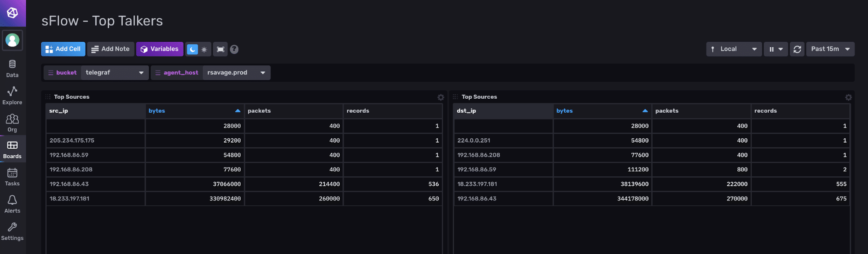The image size is (868, 254).
Task: Select destination IP 224.0.0.251
Action: [x=474, y=140]
